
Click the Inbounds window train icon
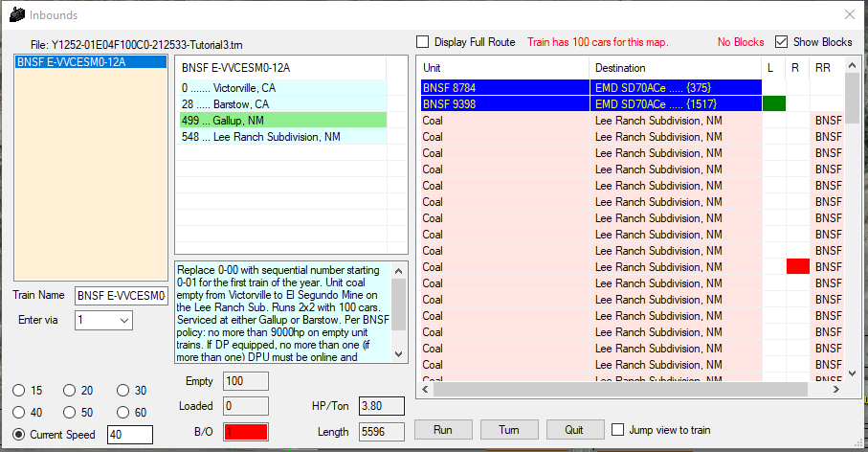click(17, 15)
